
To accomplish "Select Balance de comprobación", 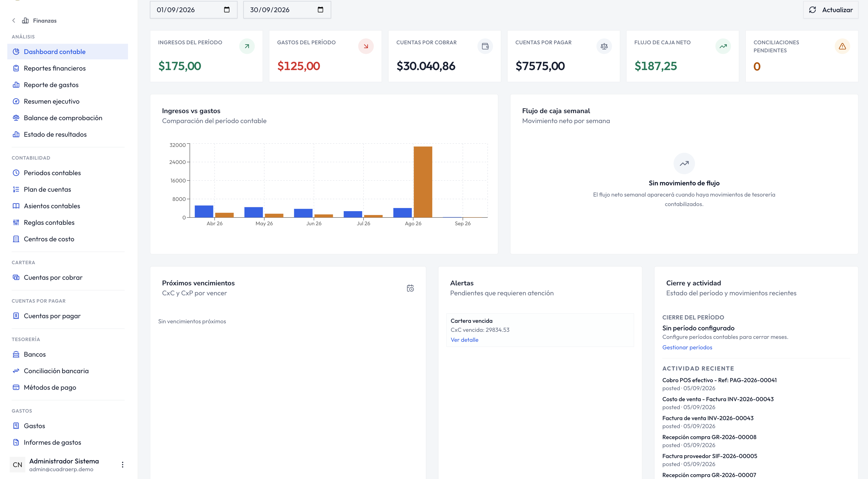I will point(67,117).
